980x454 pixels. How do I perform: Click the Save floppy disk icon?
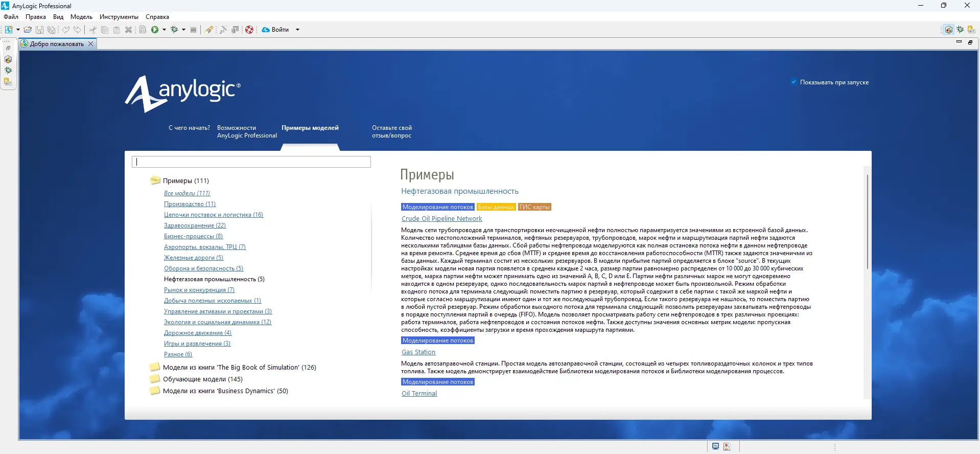coord(39,30)
